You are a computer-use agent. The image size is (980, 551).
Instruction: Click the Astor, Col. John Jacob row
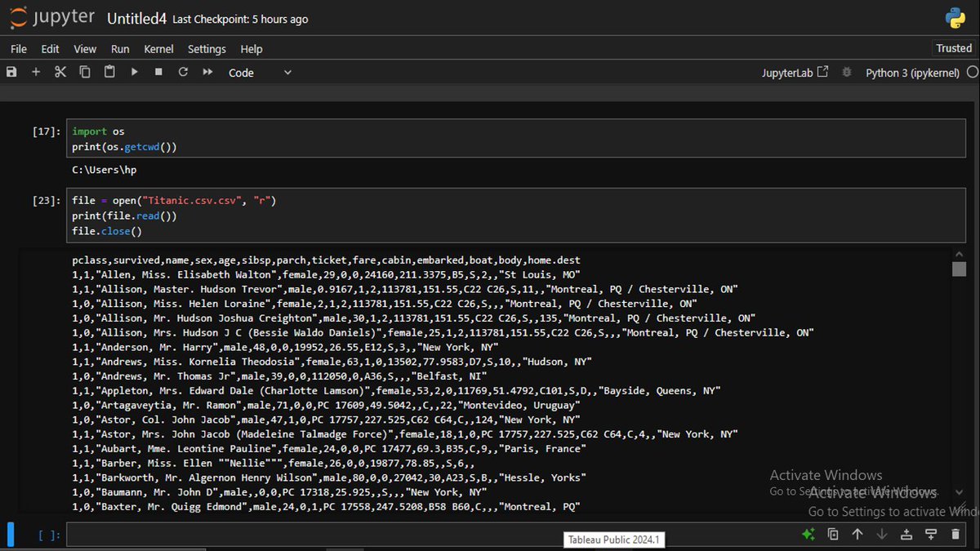pyautogui.click(x=326, y=420)
